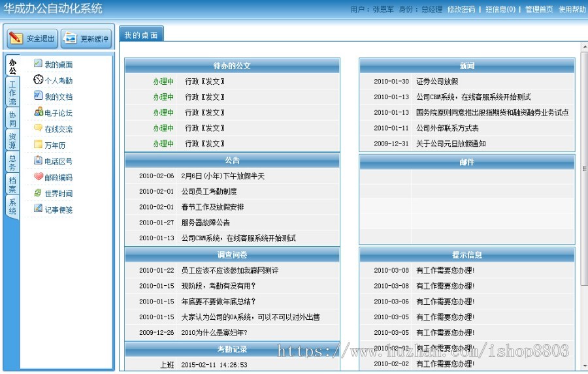Click the 我的文档 document icon
Image resolution: width=588 pixels, height=374 pixels.
click(x=38, y=95)
